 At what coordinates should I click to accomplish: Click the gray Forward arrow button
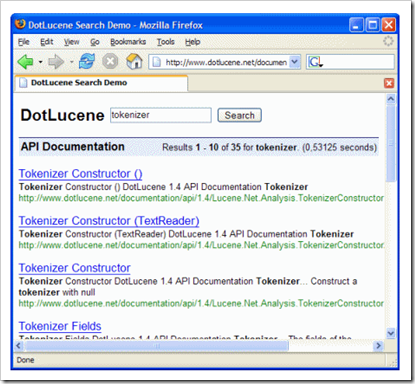tap(56, 62)
